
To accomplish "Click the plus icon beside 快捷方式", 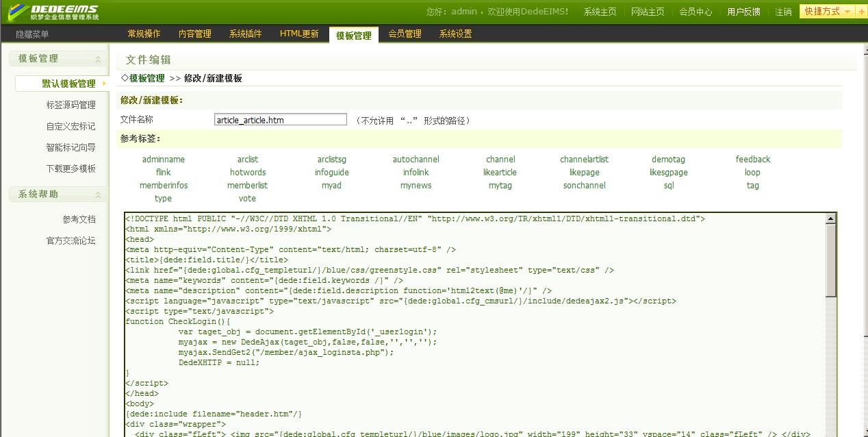I will [861, 12].
